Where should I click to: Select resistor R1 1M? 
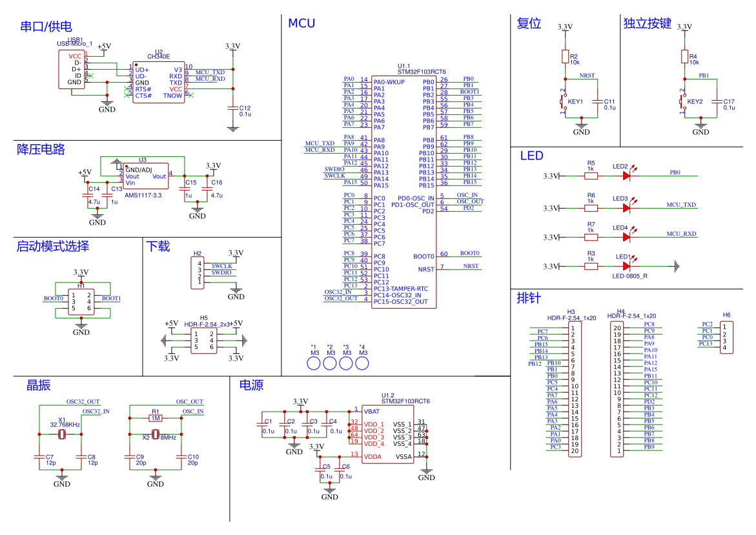[x=155, y=418]
